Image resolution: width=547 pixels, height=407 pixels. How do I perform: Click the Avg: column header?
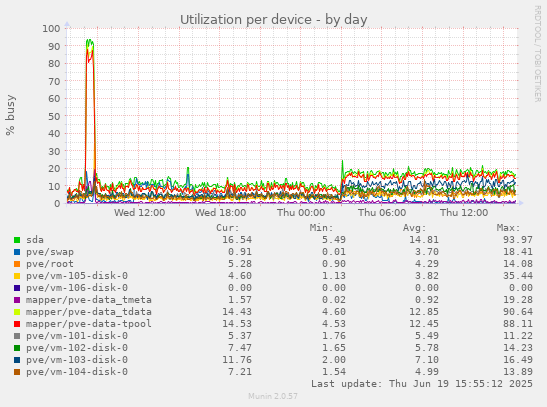pyautogui.click(x=415, y=228)
